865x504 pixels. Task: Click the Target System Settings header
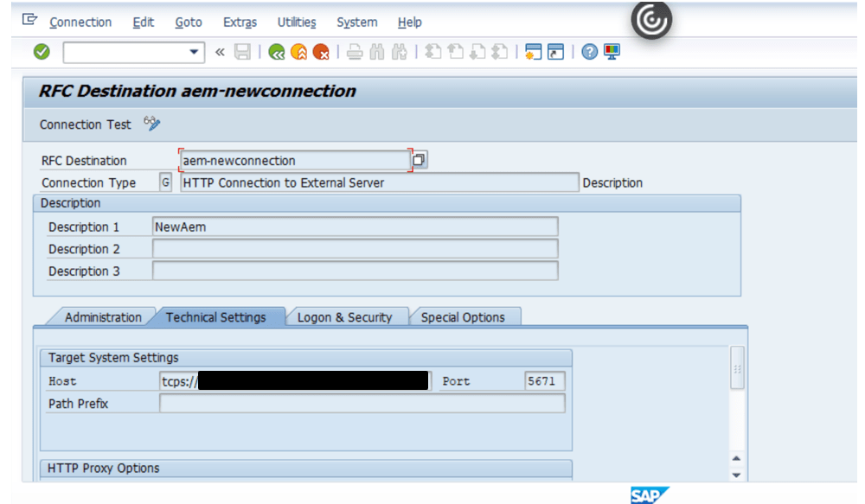306,357
